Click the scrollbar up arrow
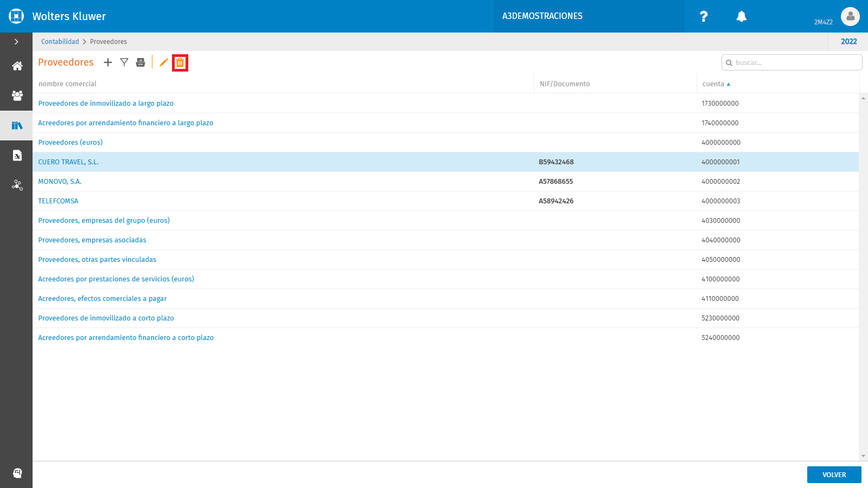This screenshot has width=868, height=488. coord(863,98)
